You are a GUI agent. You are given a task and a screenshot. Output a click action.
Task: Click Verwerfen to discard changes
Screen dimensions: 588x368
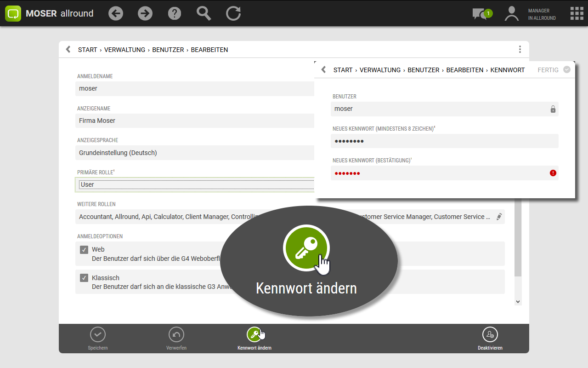[176, 334]
